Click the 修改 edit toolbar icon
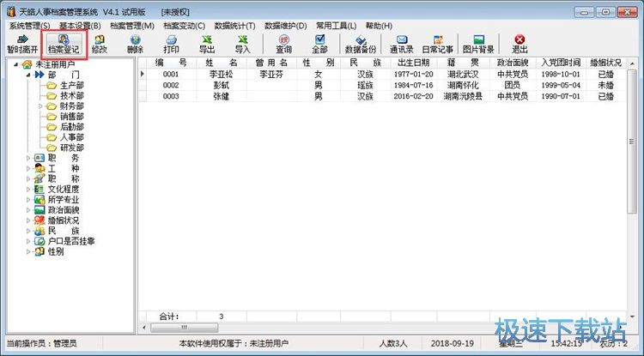The width and height of the screenshot is (644, 356). click(100, 44)
